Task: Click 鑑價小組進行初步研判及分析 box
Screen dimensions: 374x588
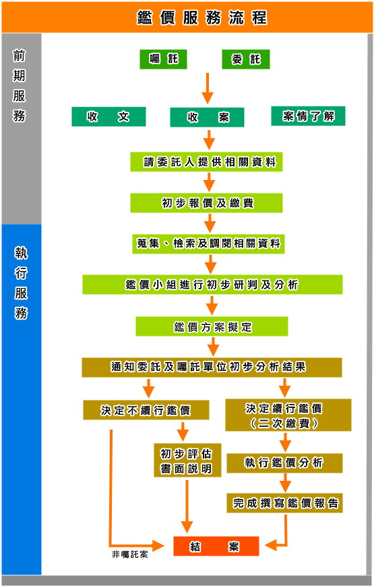Action: click(212, 285)
